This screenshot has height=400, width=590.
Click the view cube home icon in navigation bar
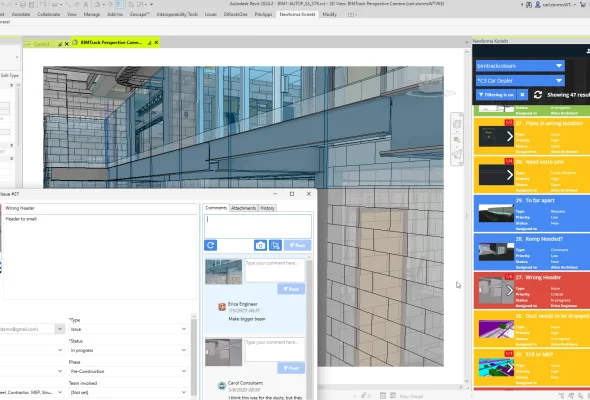click(457, 125)
